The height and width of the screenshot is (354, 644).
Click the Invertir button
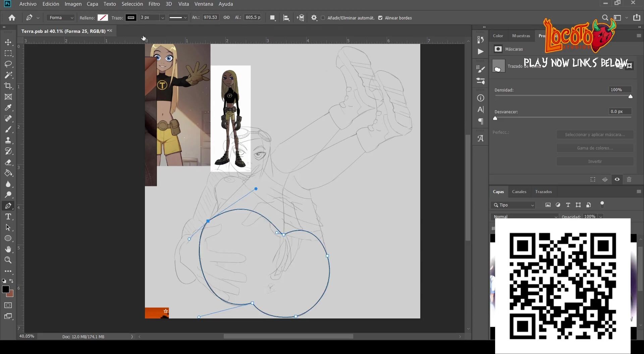(x=595, y=161)
